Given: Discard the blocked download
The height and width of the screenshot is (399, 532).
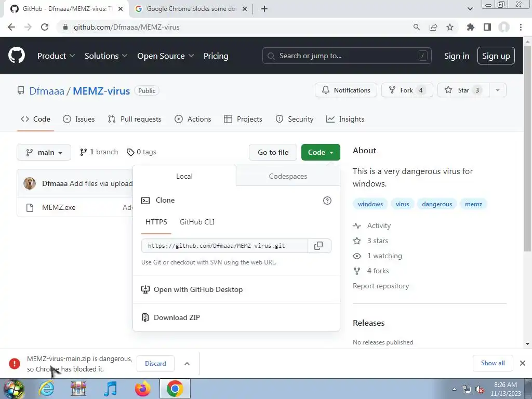Looking at the screenshot, I should pyautogui.click(x=155, y=363).
